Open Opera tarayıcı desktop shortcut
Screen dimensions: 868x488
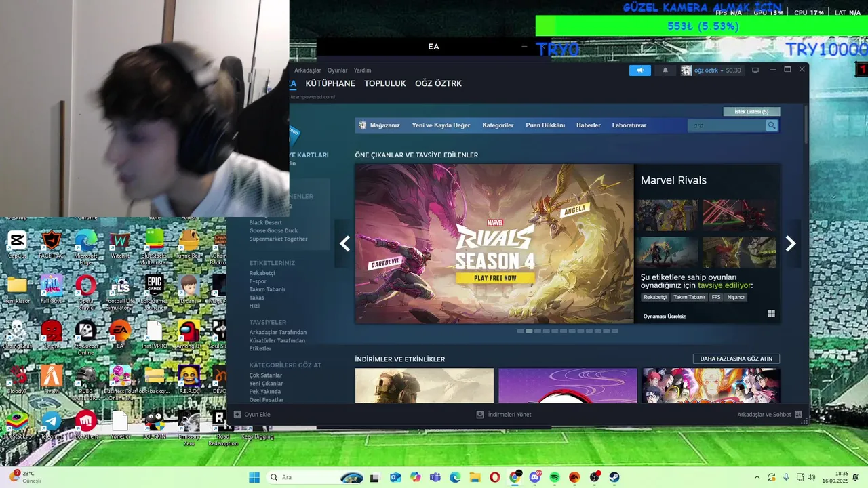tap(85, 292)
